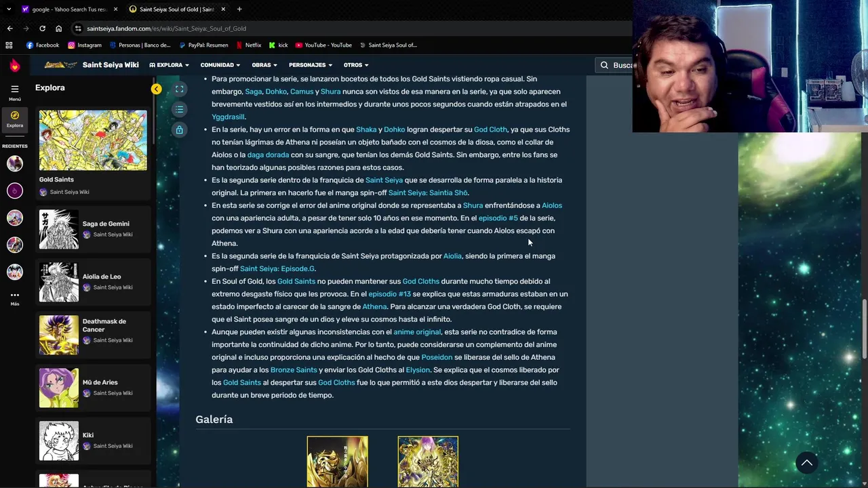Open Deathmask de Cancer sidebar card
This screenshot has width=868, height=488.
coord(93,335)
